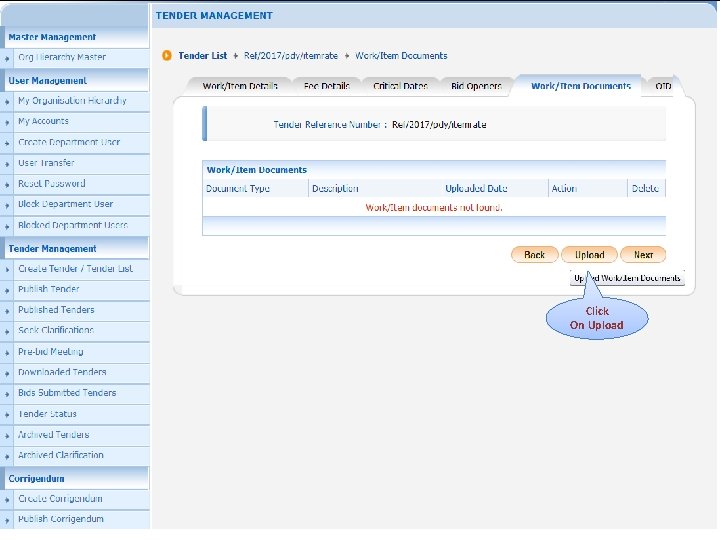Viewport: 720px width, 540px height.
Task: Select the Bid Openers tab
Action: pyautogui.click(x=476, y=86)
